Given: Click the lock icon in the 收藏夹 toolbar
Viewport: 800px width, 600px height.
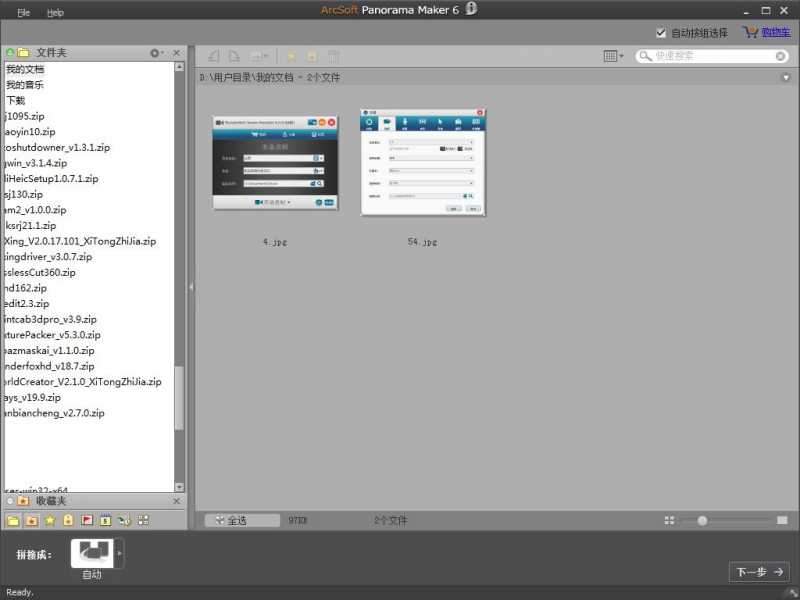Looking at the screenshot, I should click(68, 520).
